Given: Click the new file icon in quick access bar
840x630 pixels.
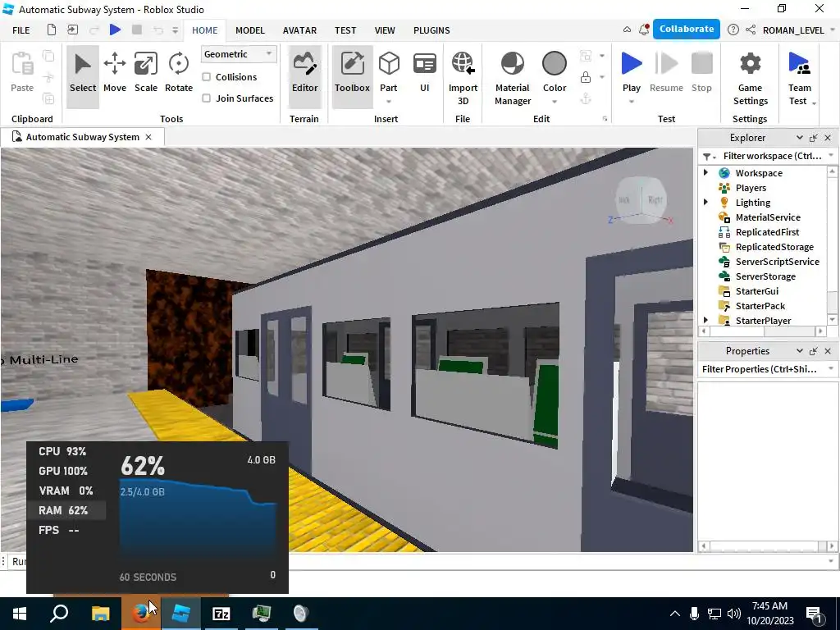Looking at the screenshot, I should click(x=52, y=30).
